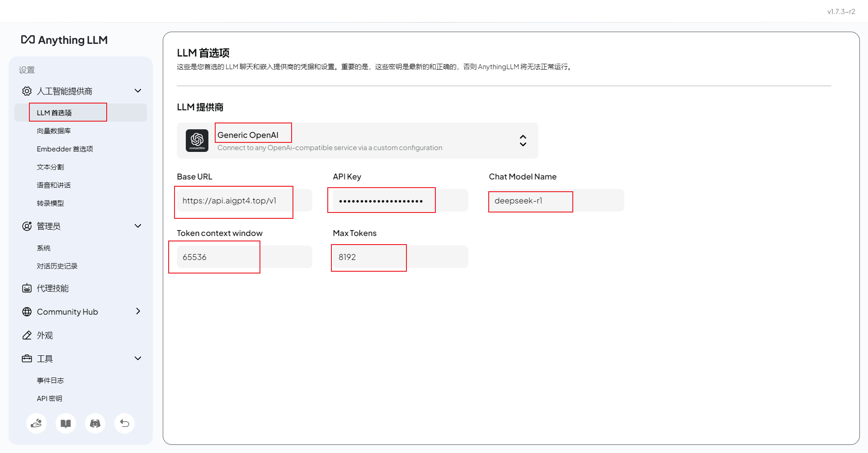Viewport: 868px width, 453px height.
Task: Click the Base URL label
Action: pyautogui.click(x=194, y=177)
